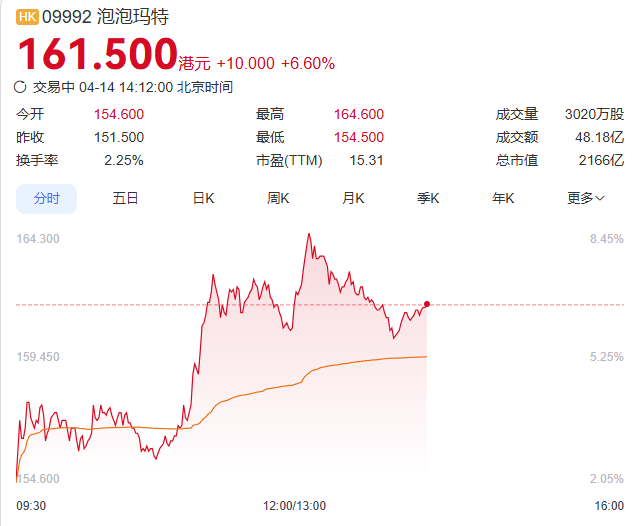Click the 换手率 2.25% turnover value
The width and height of the screenshot is (634, 526).
point(123,160)
